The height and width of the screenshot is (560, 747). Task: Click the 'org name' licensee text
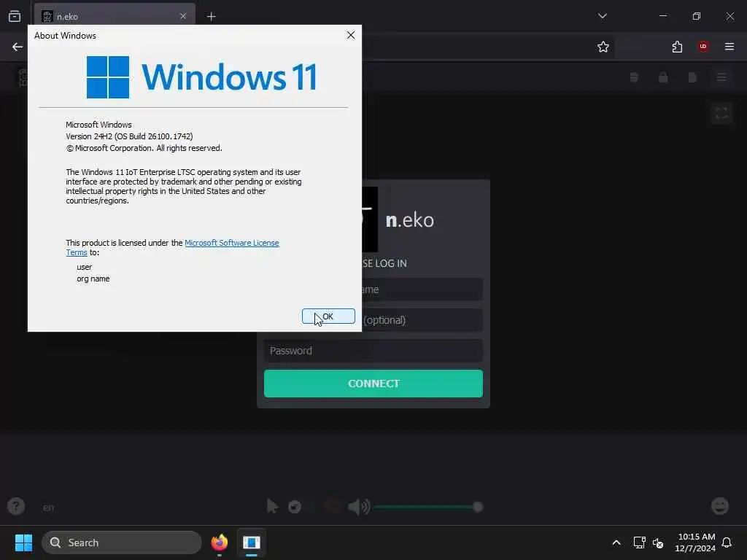(x=93, y=279)
